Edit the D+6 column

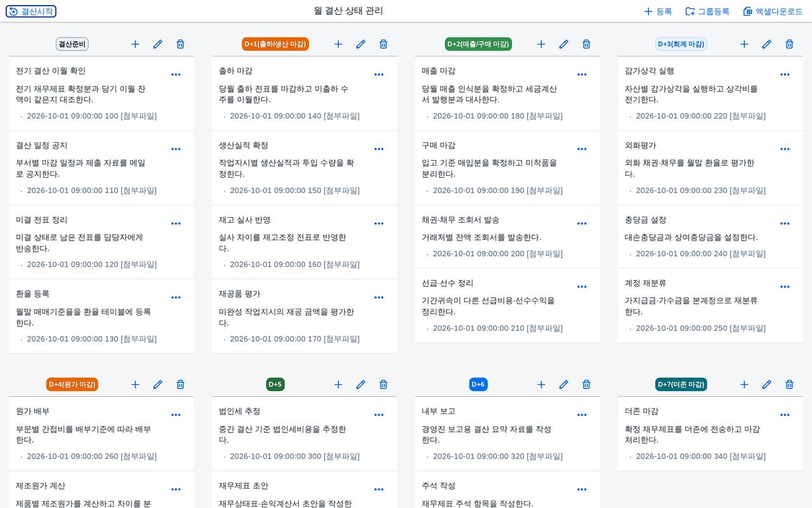coord(564,384)
